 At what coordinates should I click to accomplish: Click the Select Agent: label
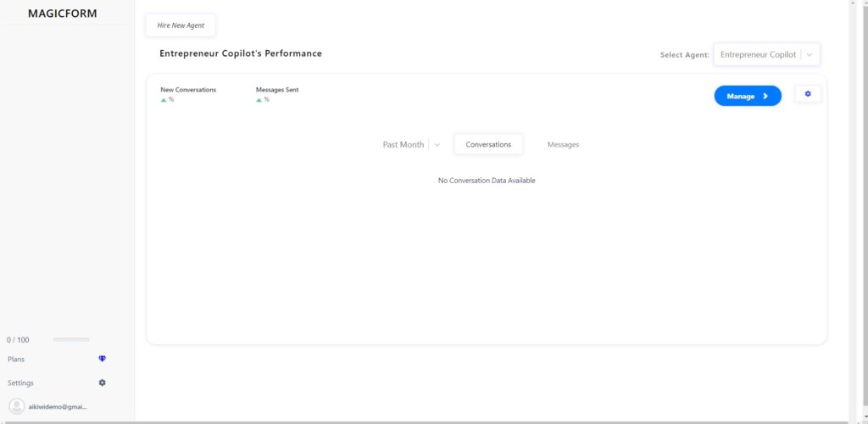[x=685, y=55]
